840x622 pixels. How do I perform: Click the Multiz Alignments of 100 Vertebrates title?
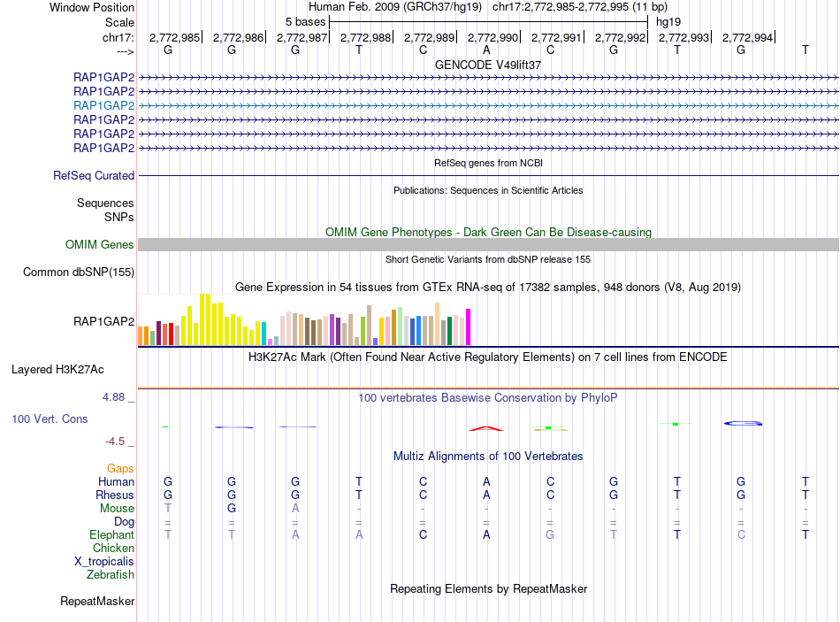point(487,457)
